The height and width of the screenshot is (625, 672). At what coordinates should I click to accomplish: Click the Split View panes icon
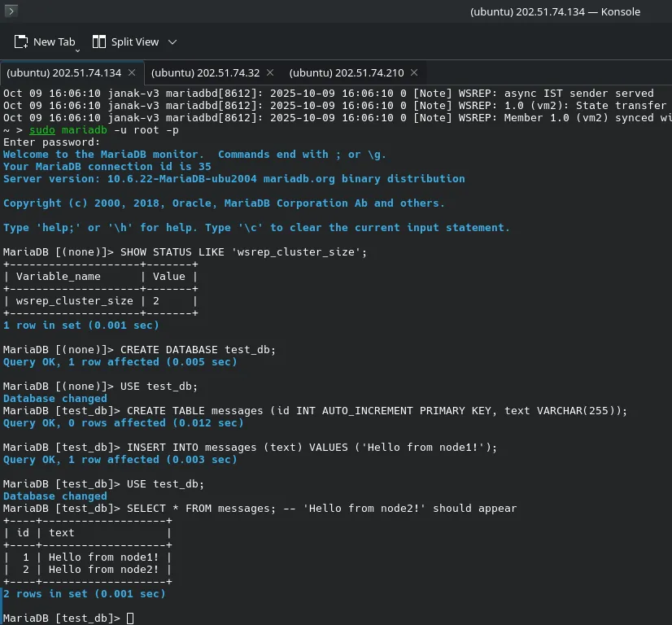click(x=99, y=42)
